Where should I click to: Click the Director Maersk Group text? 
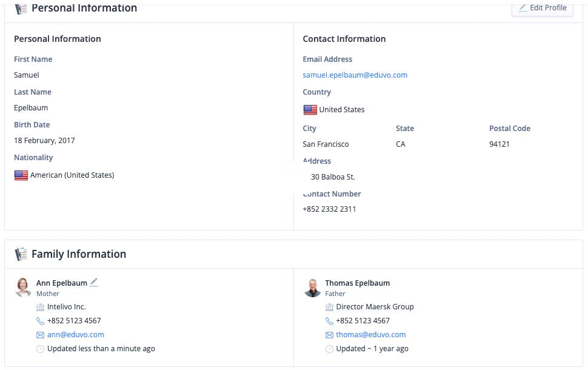[375, 307]
